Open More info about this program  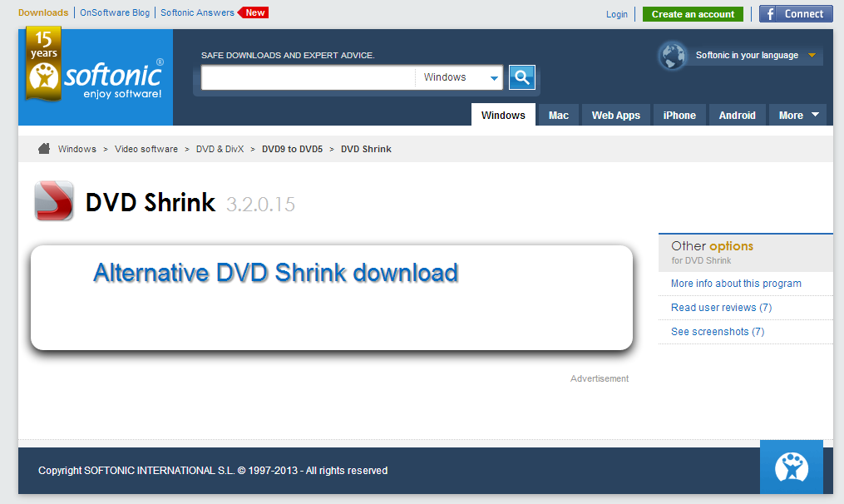tap(736, 284)
